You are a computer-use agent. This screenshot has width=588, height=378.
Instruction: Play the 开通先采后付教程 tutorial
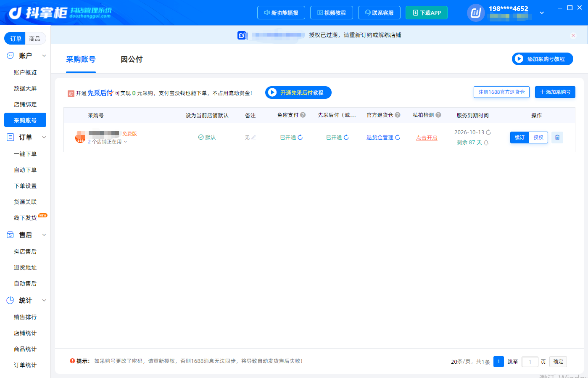(298, 93)
